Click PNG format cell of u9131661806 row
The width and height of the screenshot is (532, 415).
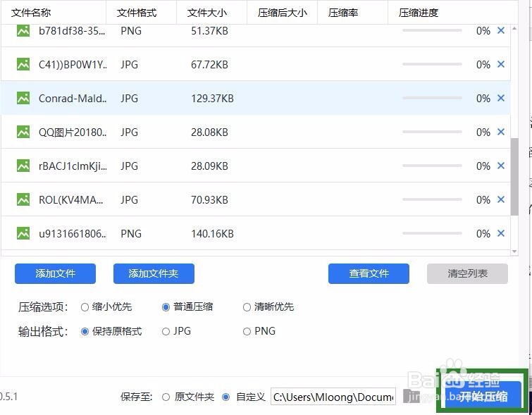[x=131, y=233]
